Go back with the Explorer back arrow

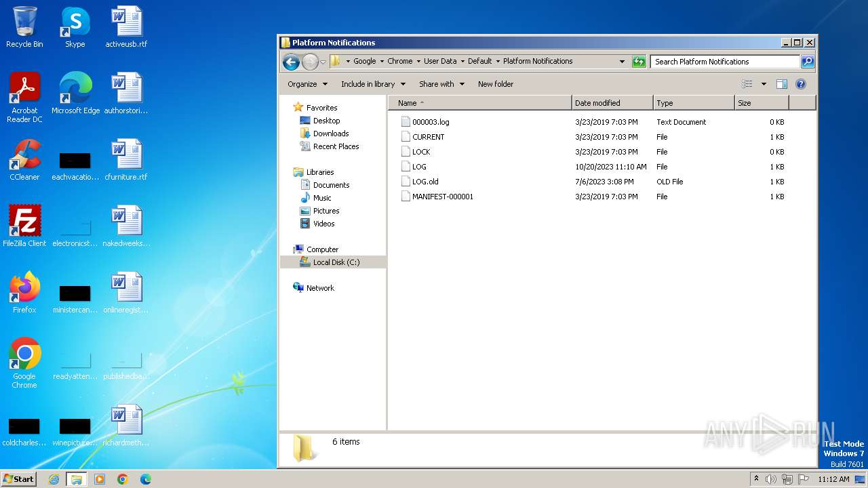[291, 62]
